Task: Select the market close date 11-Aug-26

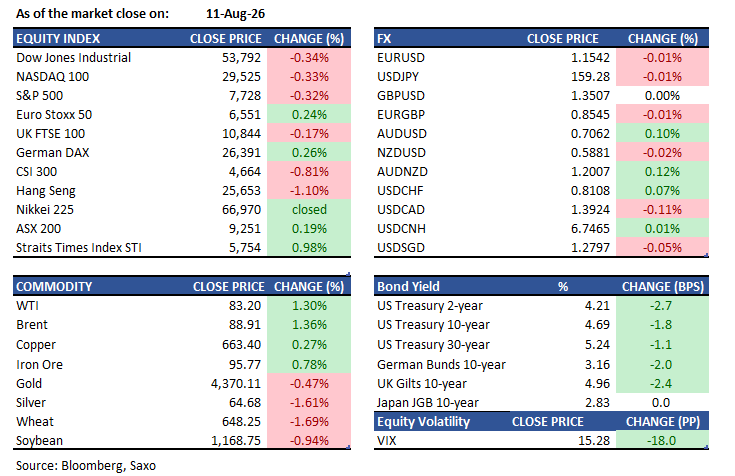Action: (x=235, y=14)
